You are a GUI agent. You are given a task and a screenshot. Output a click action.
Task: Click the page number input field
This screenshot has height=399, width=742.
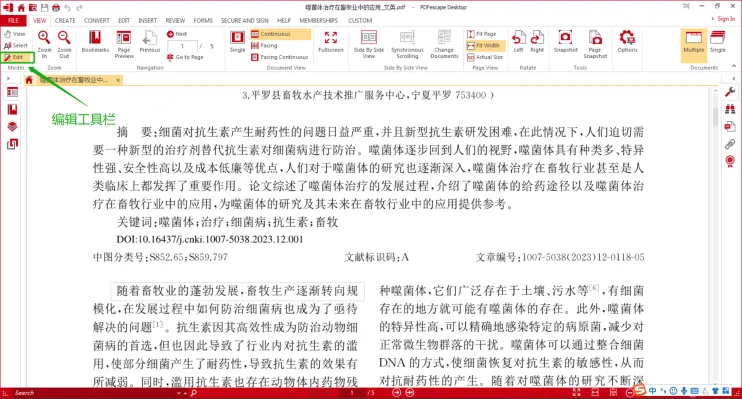pos(182,46)
